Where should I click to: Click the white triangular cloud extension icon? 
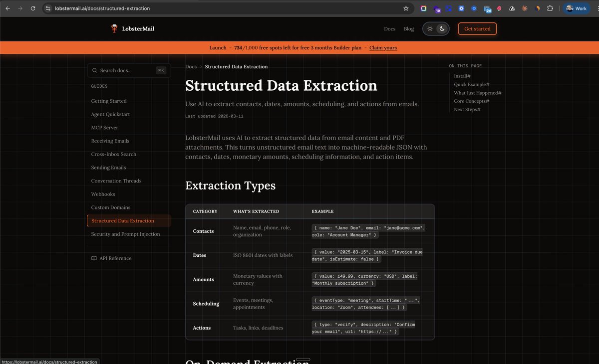click(x=512, y=8)
